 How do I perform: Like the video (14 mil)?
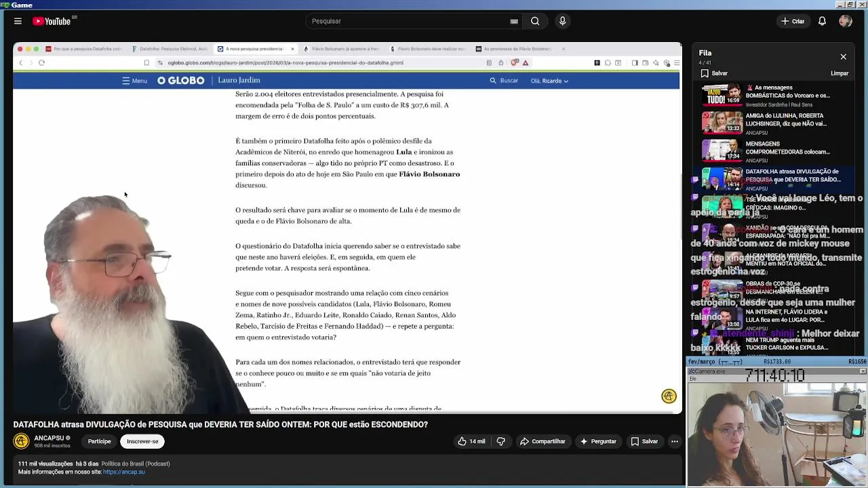[471, 441]
